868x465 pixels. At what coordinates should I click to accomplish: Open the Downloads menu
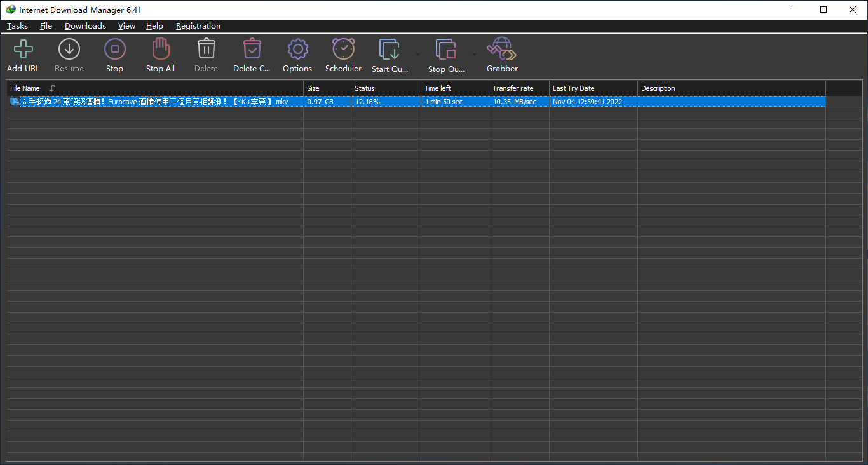pos(85,26)
